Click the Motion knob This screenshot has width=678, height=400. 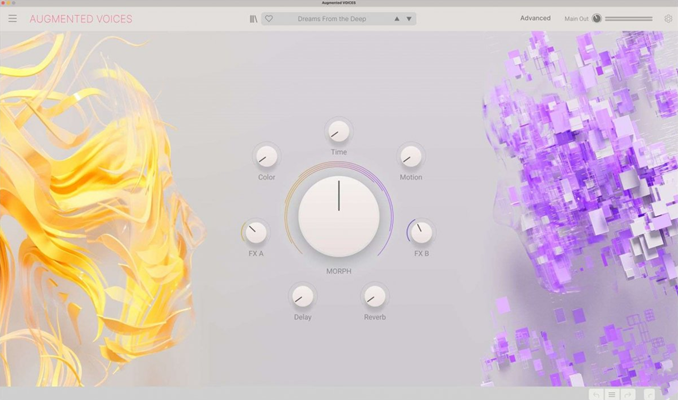pos(411,156)
